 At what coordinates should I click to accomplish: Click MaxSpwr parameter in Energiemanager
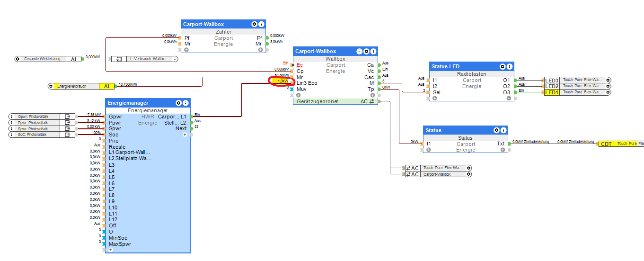120,244
